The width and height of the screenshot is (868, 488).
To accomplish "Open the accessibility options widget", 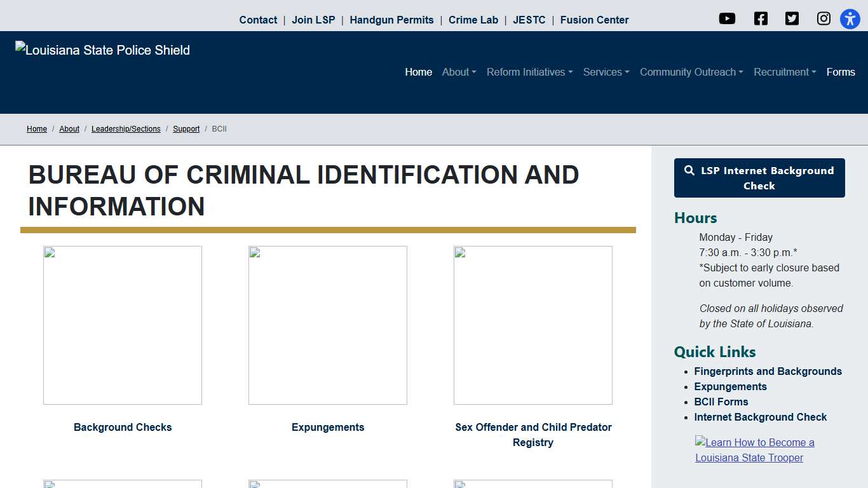I will (850, 19).
